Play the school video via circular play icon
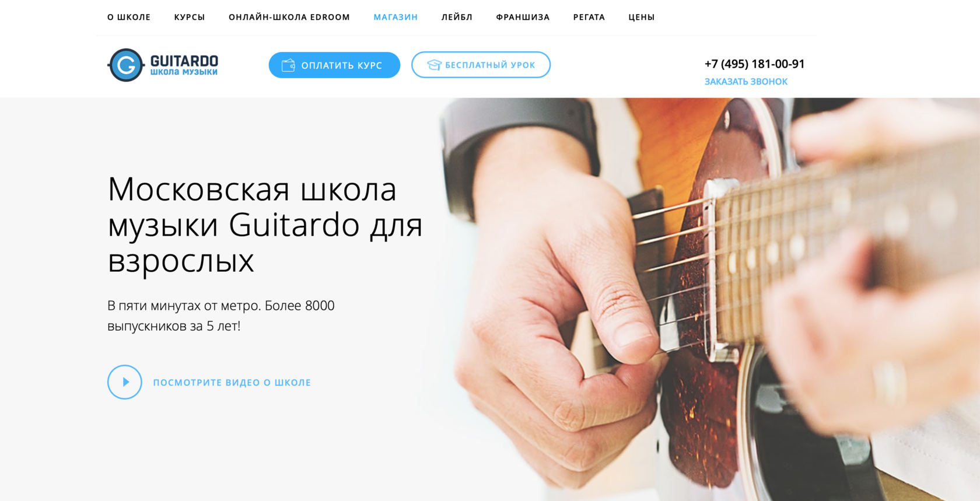The width and height of the screenshot is (980, 501). coord(125,382)
